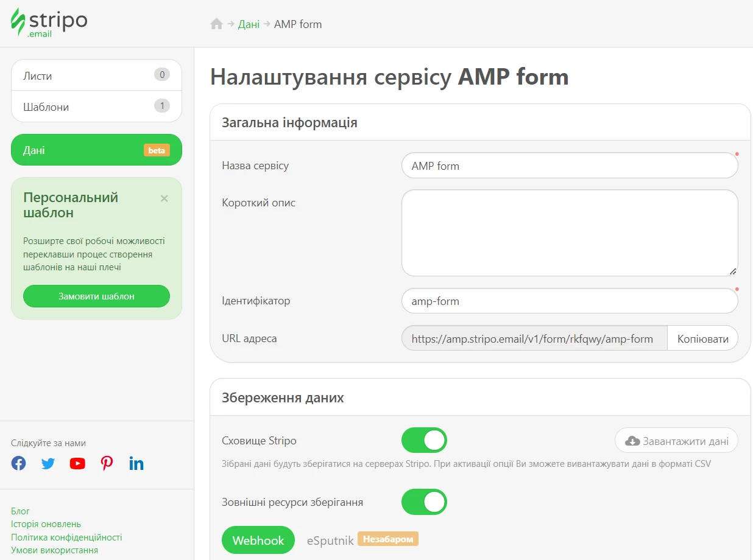
Task: Focus the Короткий опис textarea
Action: pyautogui.click(x=570, y=233)
